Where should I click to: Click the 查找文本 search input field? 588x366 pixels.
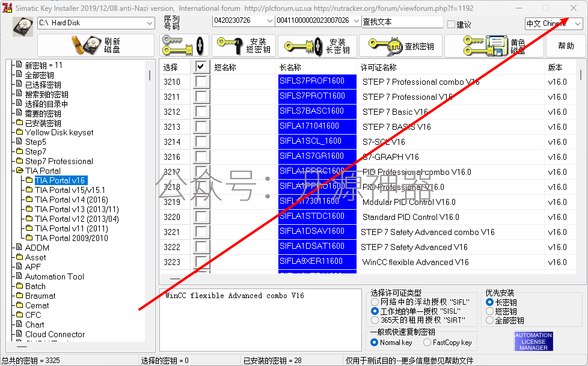402,22
